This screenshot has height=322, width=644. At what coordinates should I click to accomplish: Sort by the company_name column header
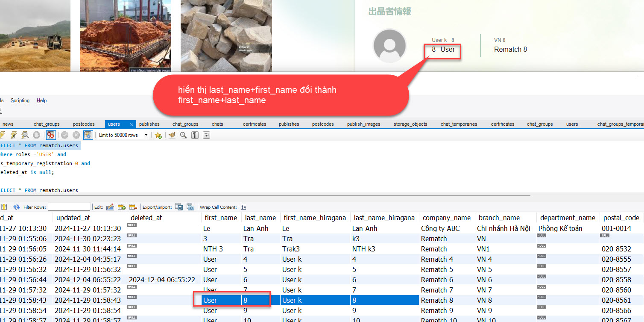445,218
